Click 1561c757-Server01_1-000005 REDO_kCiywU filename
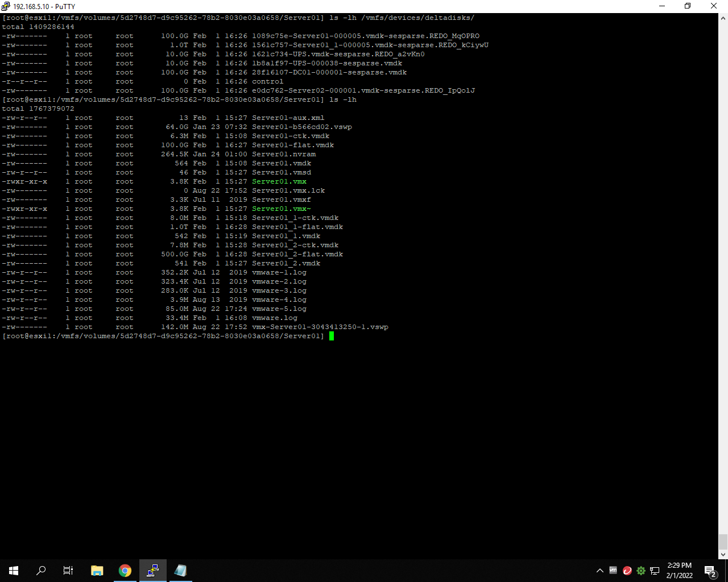 click(370, 45)
